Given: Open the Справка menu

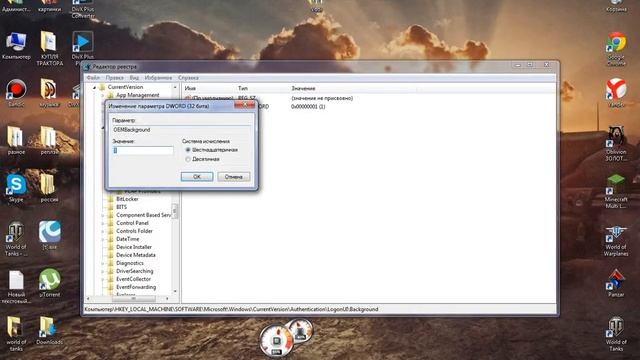Looking at the screenshot, I should coord(188,78).
